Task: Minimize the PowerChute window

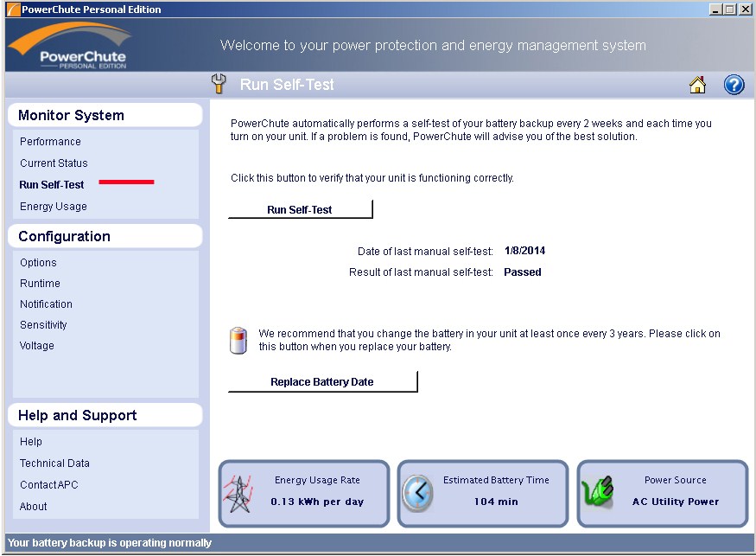Action: click(x=716, y=10)
